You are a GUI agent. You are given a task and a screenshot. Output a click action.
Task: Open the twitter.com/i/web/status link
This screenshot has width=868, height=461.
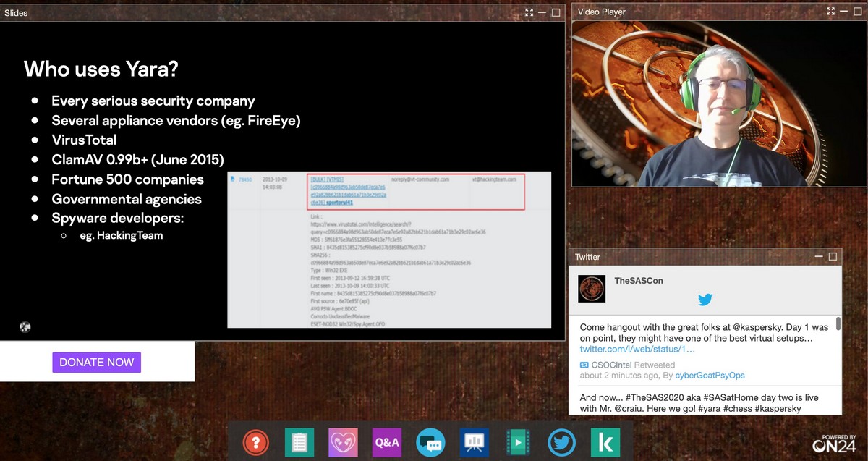pyautogui.click(x=637, y=350)
